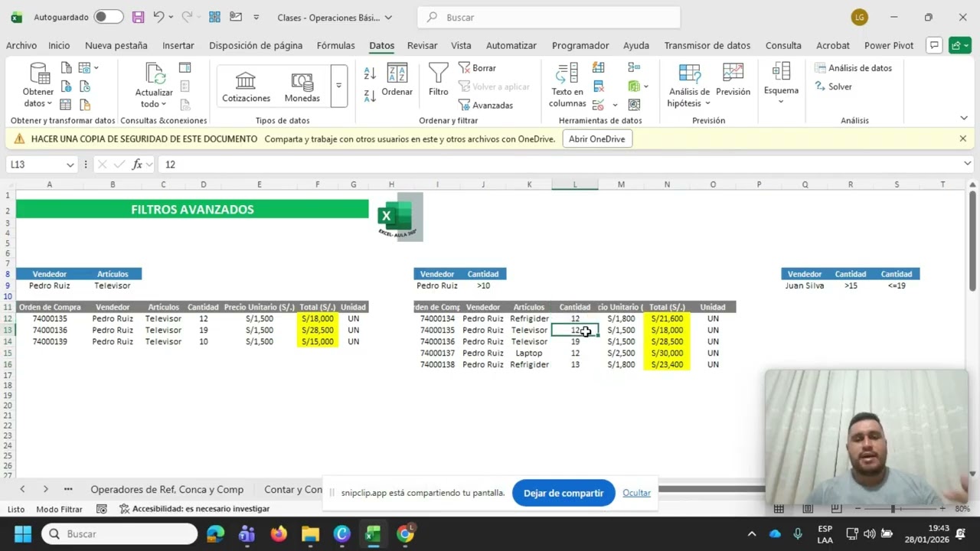The height and width of the screenshot is (551, 980).
Task: Collapse the ribbon with the chevron
Action: (x=963, y=118)
